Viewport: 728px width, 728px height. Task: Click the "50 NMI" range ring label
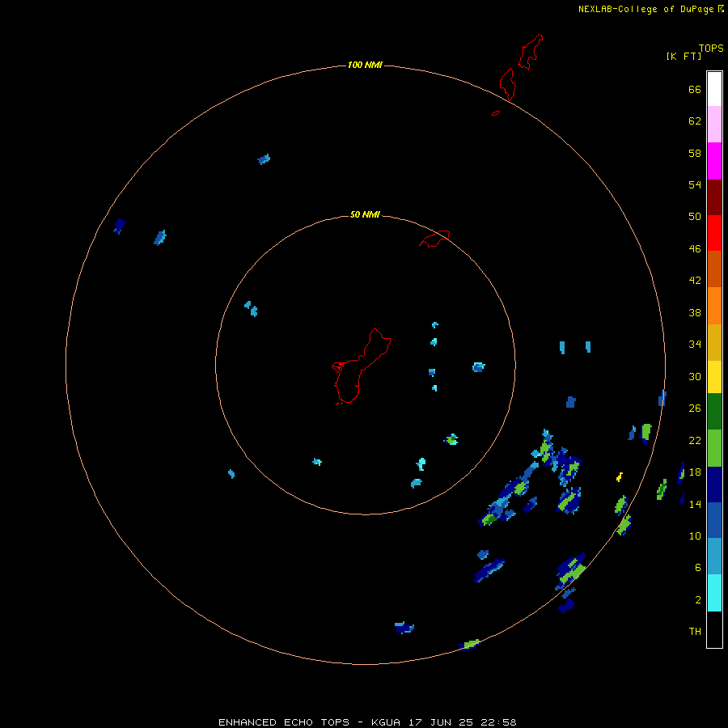pyautogui.click(x=365, y=214)
